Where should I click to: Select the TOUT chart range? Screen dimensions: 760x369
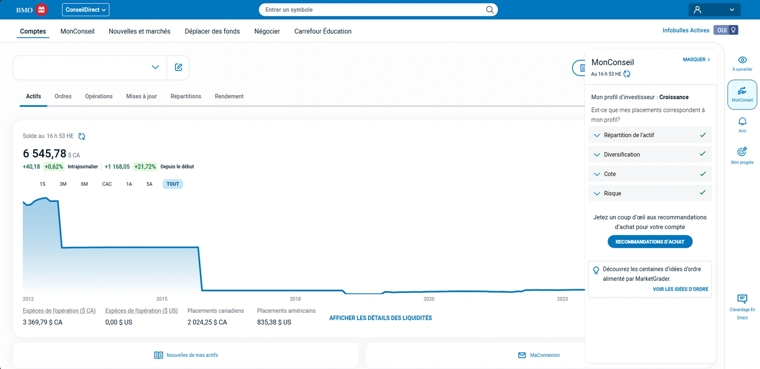(x=173, y=184)
